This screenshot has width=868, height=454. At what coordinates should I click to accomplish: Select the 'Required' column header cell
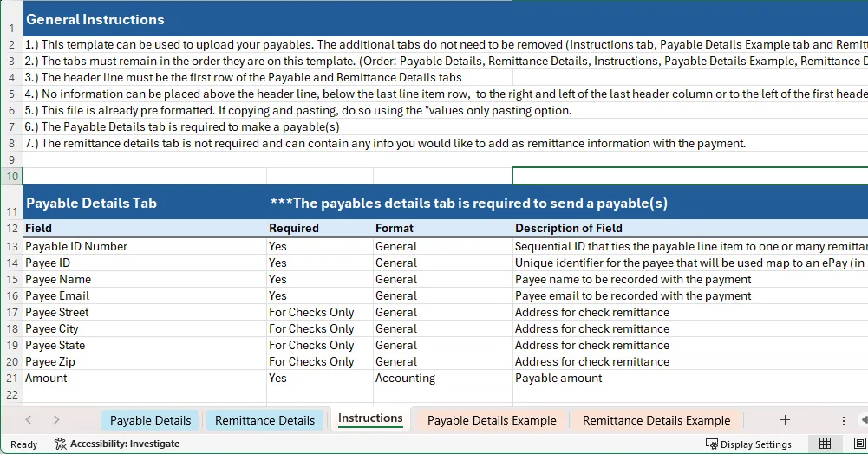pyautogui.click(x=319, y=228)
